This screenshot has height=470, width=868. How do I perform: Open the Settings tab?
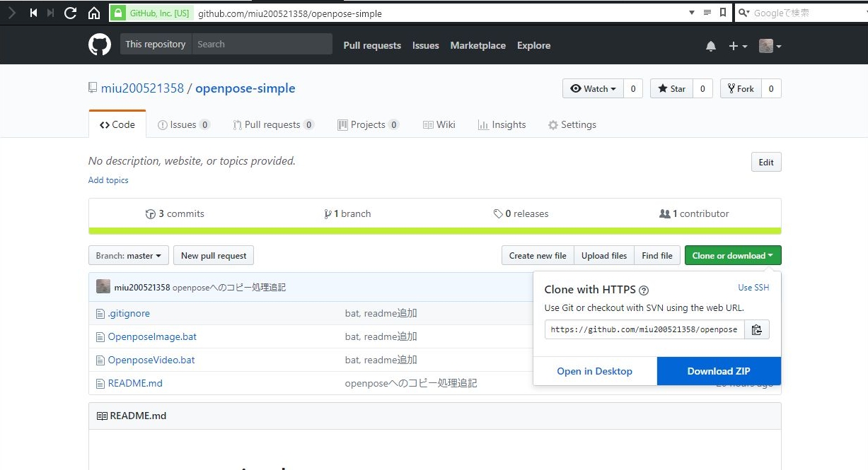(x=572, y=124)
